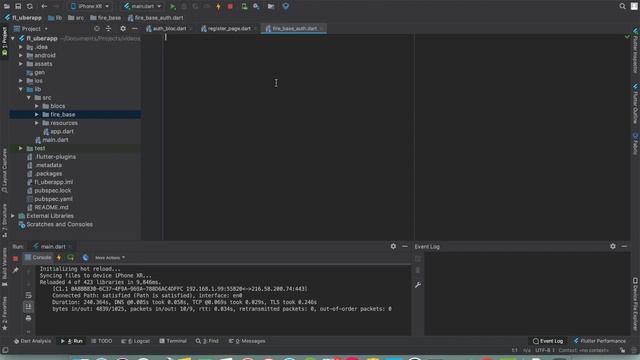
Task: Click the print icon in the console gutter
Action: [x=28, y=318]
